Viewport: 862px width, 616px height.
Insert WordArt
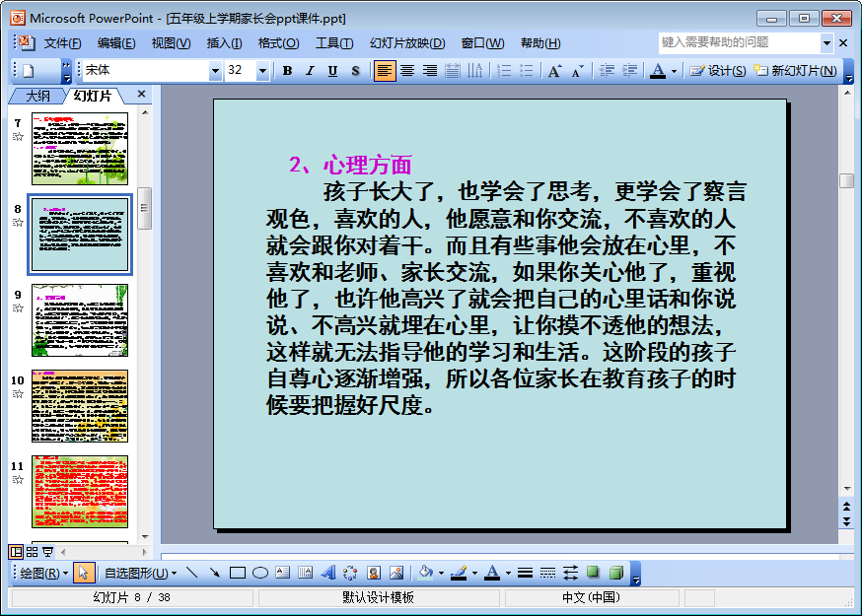pos(328,574)
